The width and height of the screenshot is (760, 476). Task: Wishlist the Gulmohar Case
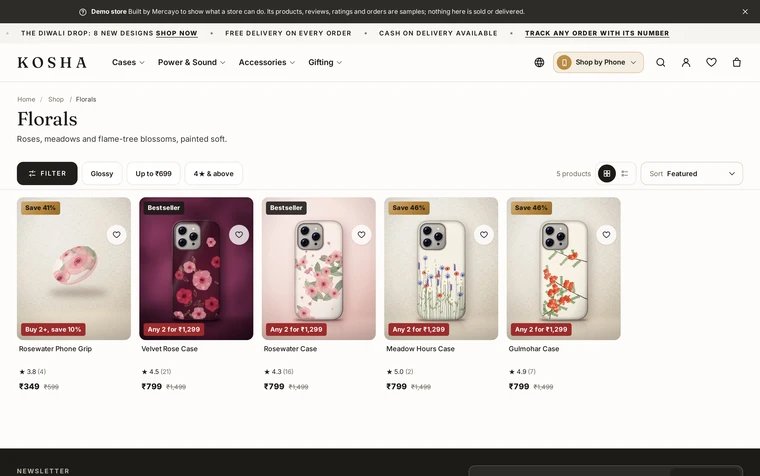(x=606, y=235)
